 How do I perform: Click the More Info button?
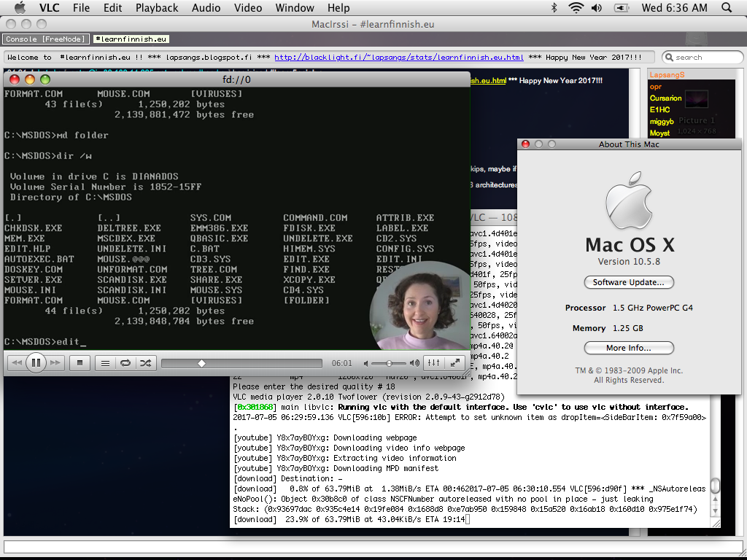coord(628,348)
